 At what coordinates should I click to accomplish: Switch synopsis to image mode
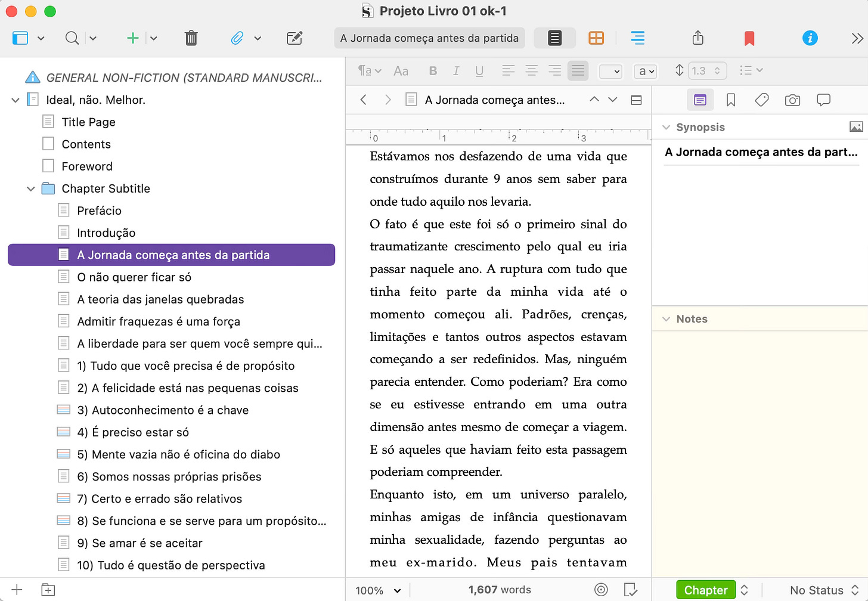[856, 127]
